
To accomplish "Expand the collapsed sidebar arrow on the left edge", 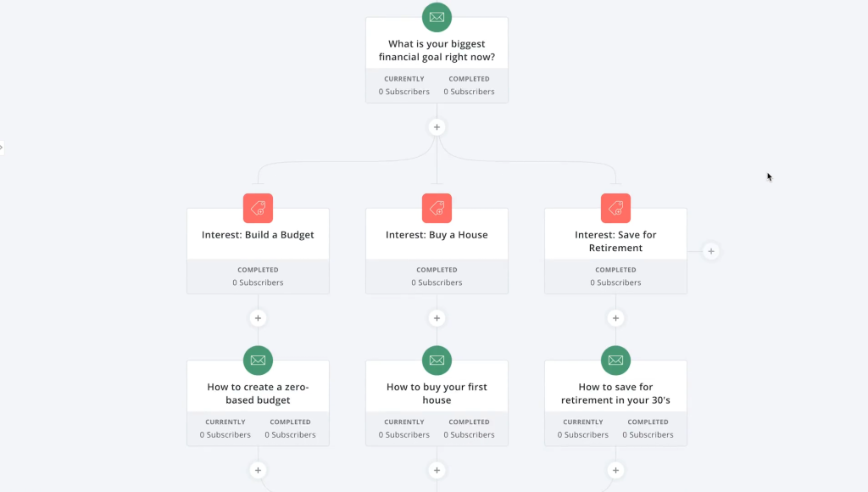I will coord(2,148).
